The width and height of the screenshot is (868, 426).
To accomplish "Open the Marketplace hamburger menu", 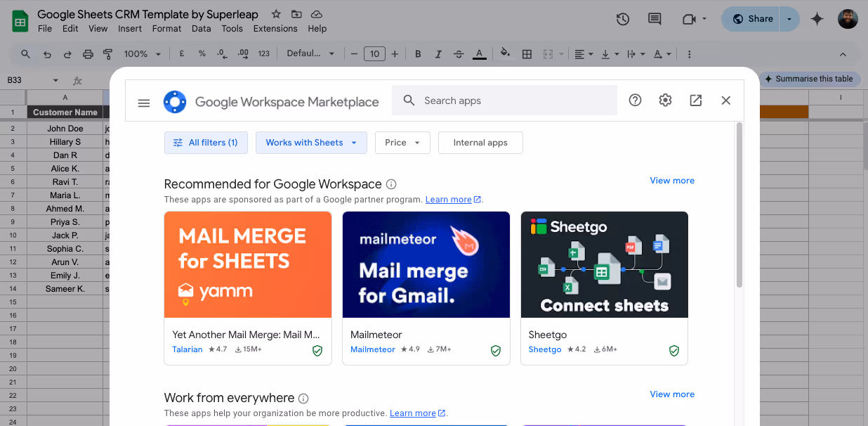I will (144, 103).
